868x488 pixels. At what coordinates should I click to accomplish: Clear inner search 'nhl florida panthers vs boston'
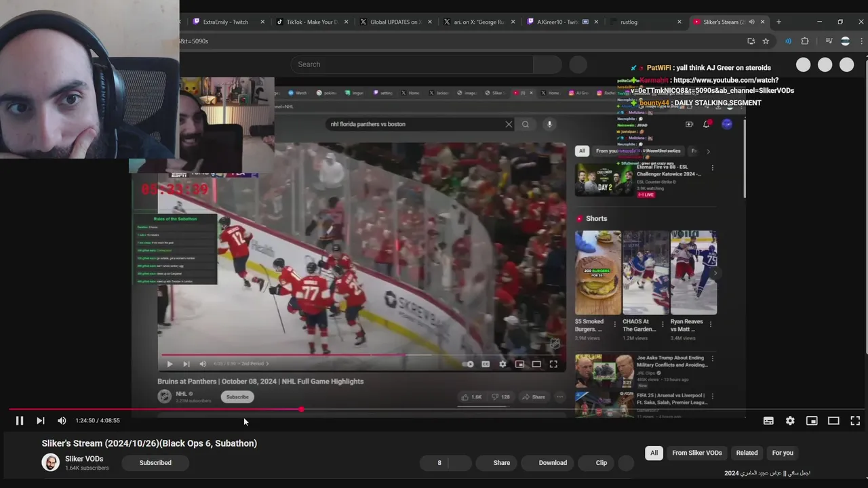pos(509,124)
